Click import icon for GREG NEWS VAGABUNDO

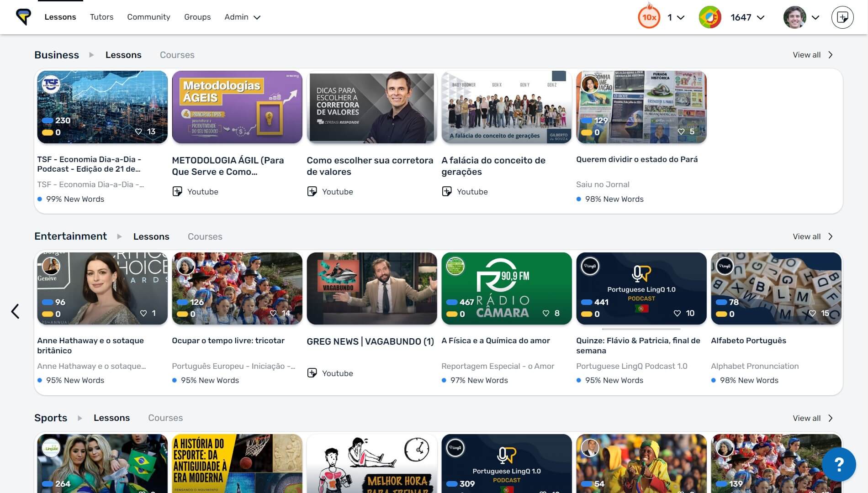[312, 373]
